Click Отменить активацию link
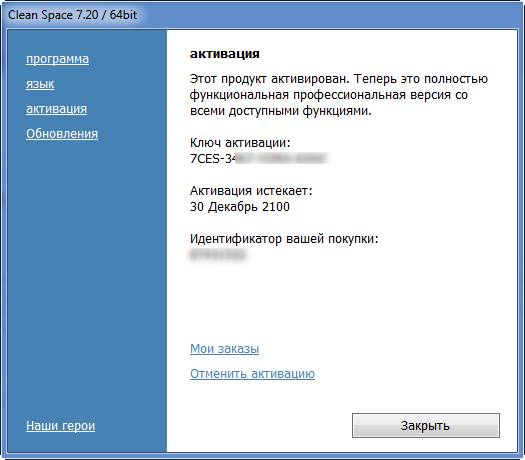Viewport: 525px width, 460px height. pyautogui.click(x=252, y=374)
